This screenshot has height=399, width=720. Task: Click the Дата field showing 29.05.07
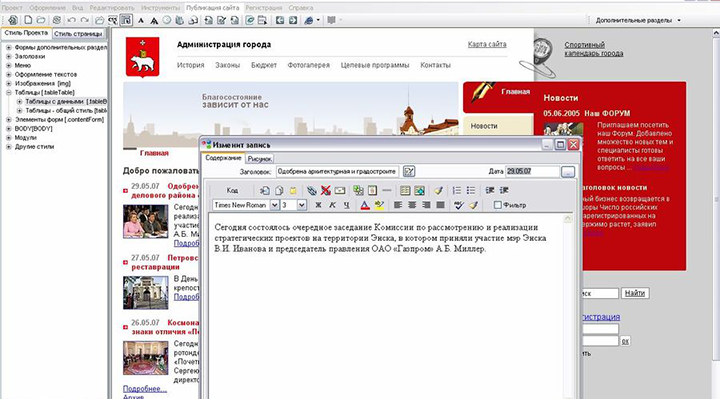point(532,171)
